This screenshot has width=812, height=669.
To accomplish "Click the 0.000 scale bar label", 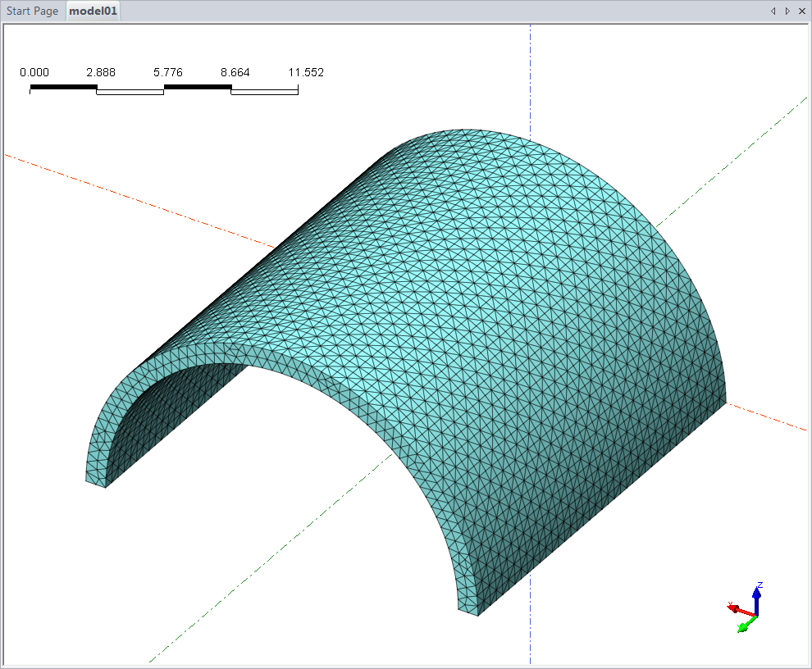I will [34, 72].
